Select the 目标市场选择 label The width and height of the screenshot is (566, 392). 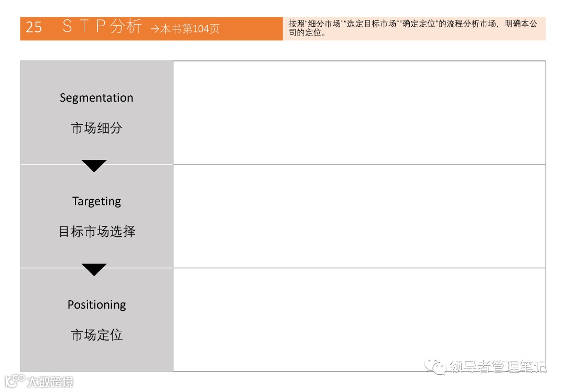(96, 232)
